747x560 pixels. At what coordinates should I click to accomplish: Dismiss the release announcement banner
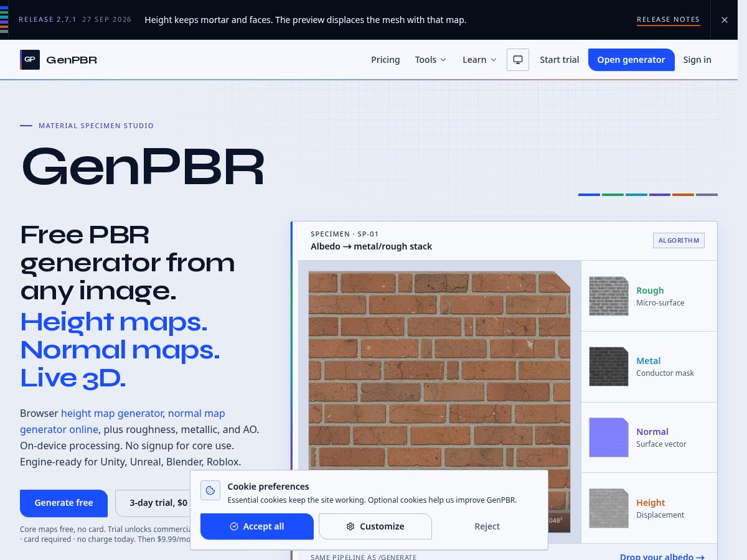[725, 20]
